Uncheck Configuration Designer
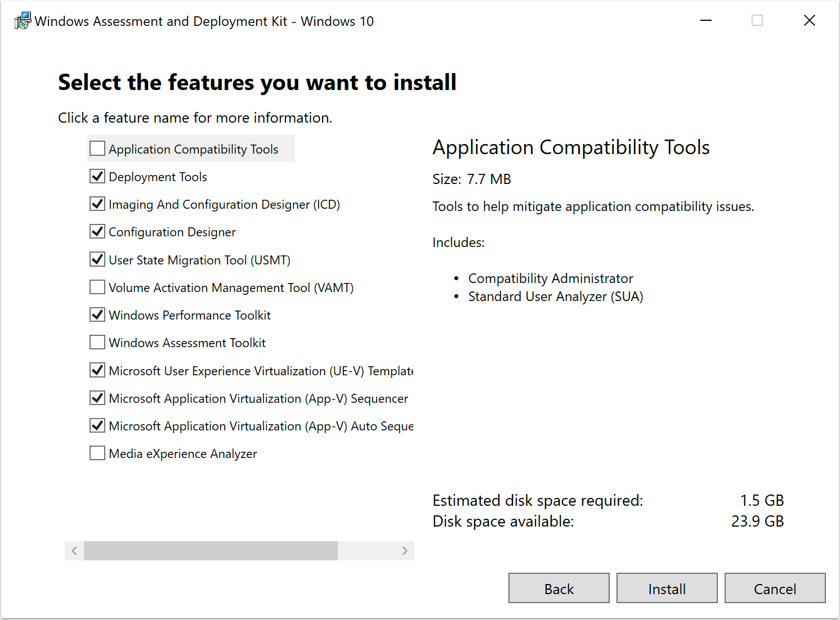 coord(97,231)
